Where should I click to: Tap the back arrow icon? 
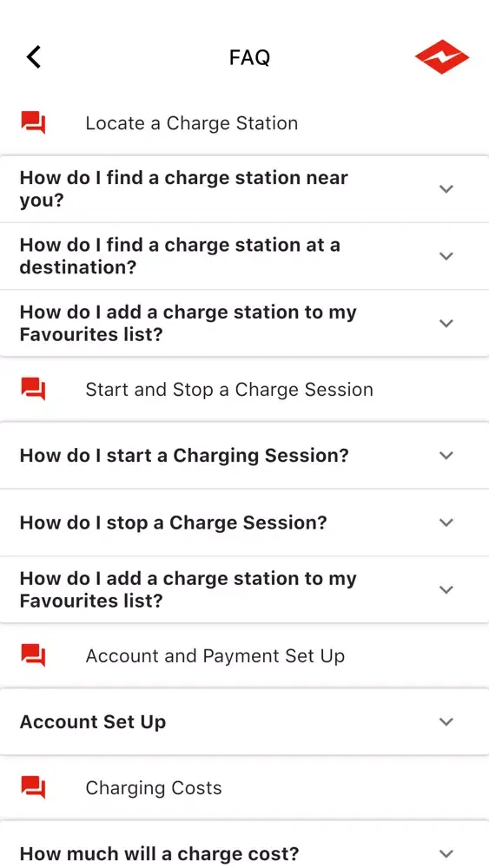[34, 57]
